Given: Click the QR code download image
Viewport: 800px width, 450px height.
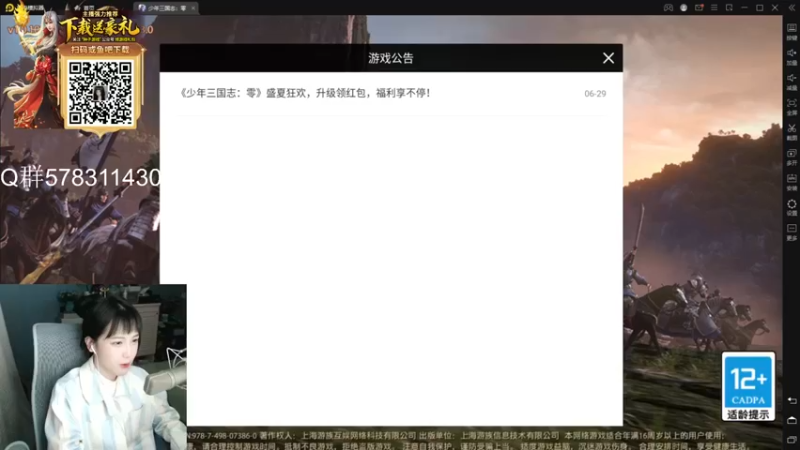Looking at the screenshot, I should tap(101, 93).
